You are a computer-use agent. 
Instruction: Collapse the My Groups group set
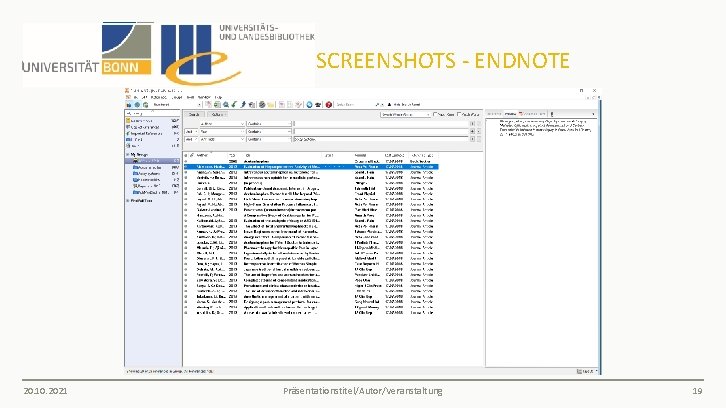[x=128, y=154]
